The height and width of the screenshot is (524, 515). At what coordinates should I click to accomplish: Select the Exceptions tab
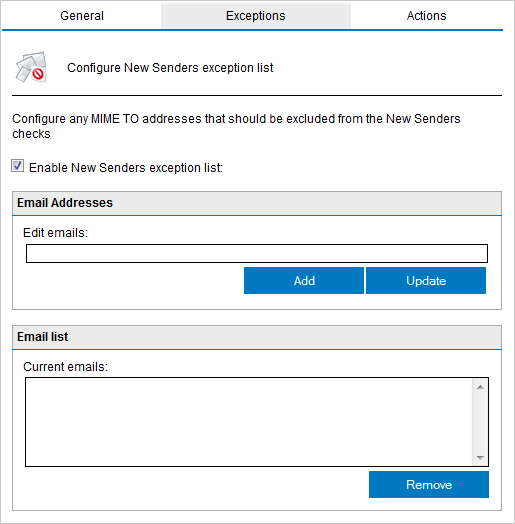[256, 16]
